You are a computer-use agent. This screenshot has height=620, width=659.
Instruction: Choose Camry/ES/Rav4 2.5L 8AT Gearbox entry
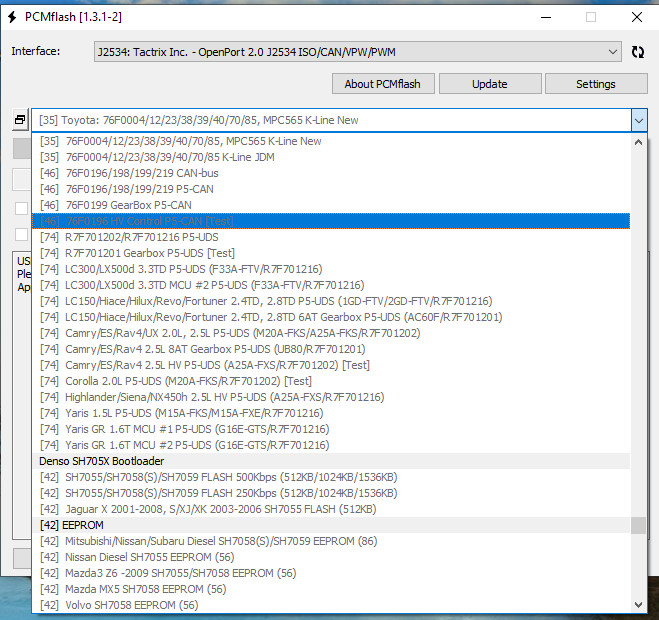(x=331, y=349)
